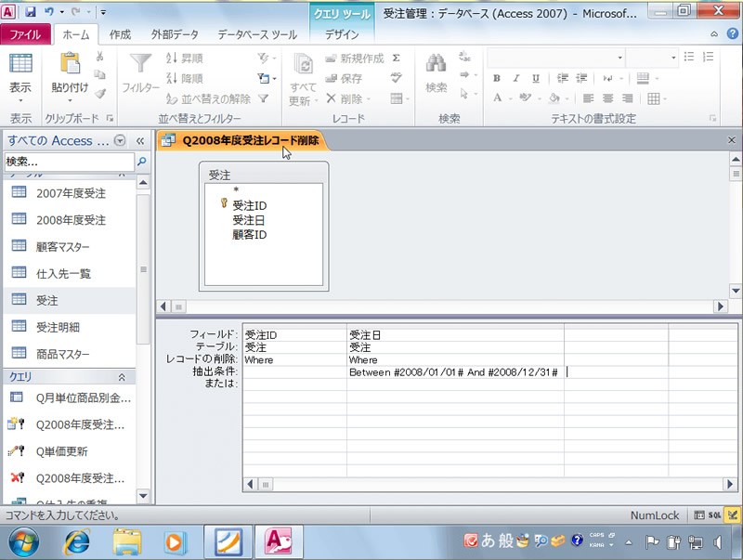743x560 pixels.
Task: Click the 貼り付け paste icon
Action: click(x=70, y=63)
